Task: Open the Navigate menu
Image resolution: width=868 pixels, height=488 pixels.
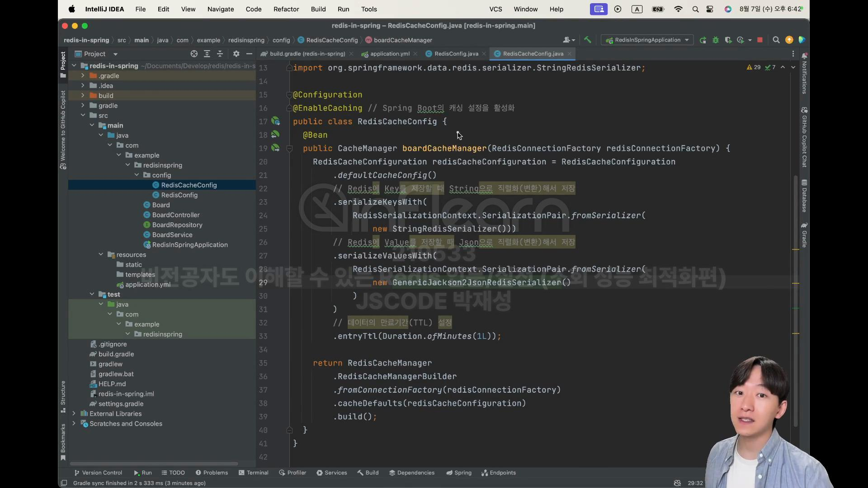Action: pyautogui.click(x=221, y=9)
